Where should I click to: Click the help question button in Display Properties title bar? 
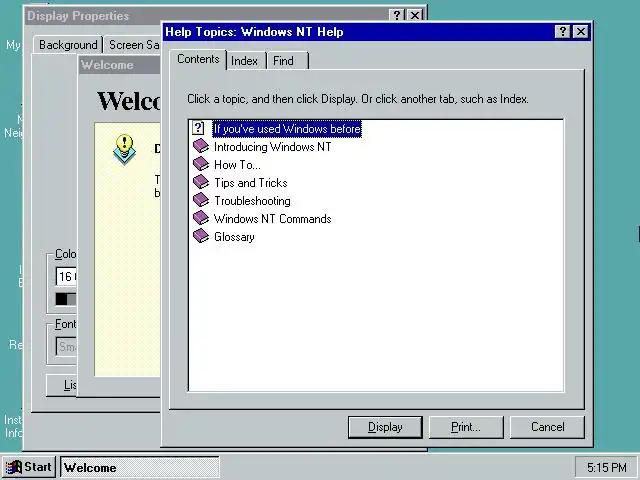click(x=397, y=16)
